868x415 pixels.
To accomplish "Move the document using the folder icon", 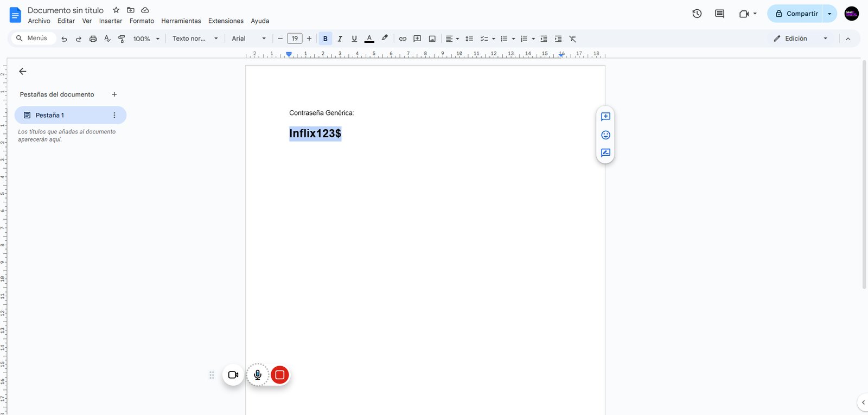I will click(131, 10).
